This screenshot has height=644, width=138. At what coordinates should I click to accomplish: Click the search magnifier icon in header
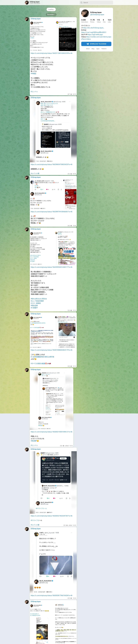tap(81, 2)
